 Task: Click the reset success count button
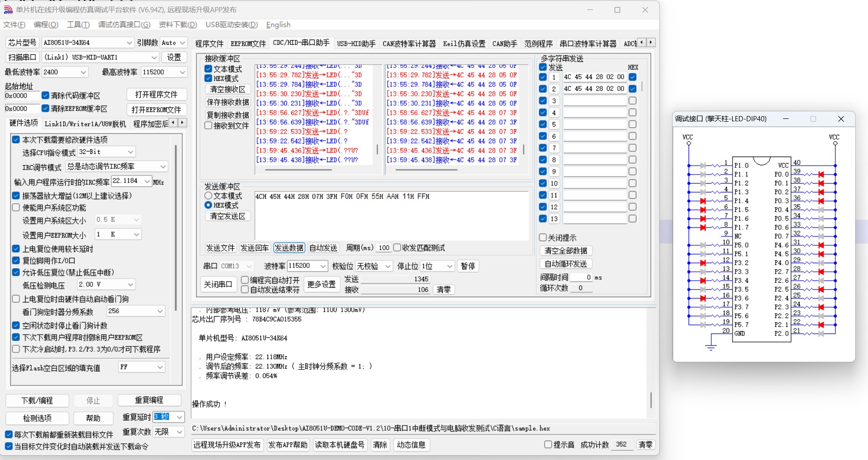pyautogui.click(x=645, y=444)
